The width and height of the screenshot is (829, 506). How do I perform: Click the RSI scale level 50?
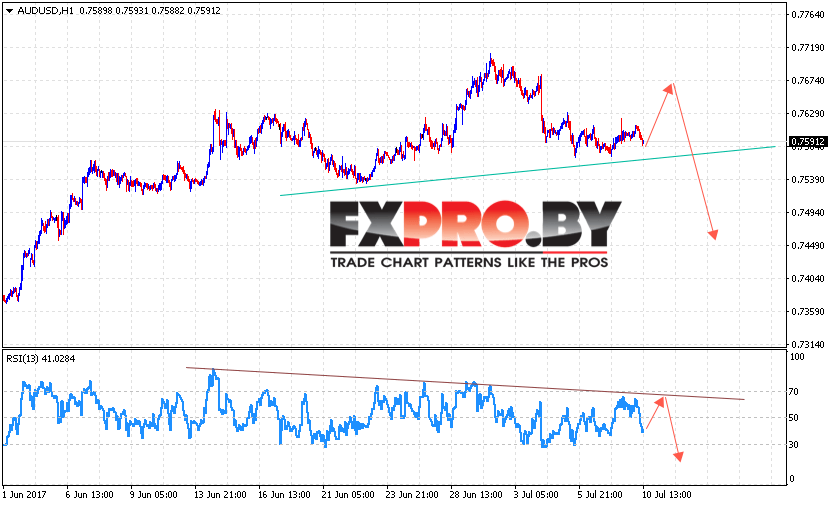click(x=794, y=418)
